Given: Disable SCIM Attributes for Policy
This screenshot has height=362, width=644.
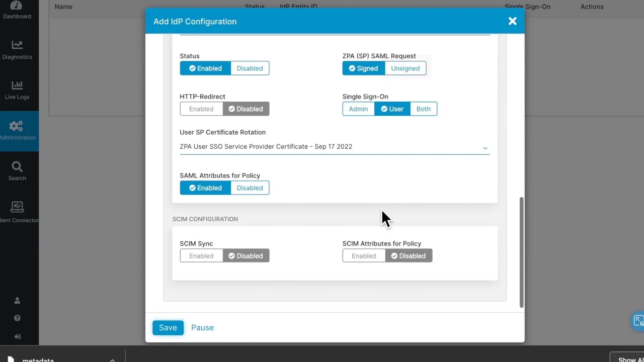Looking at the screenshot, I should click(x=409, y=256).
